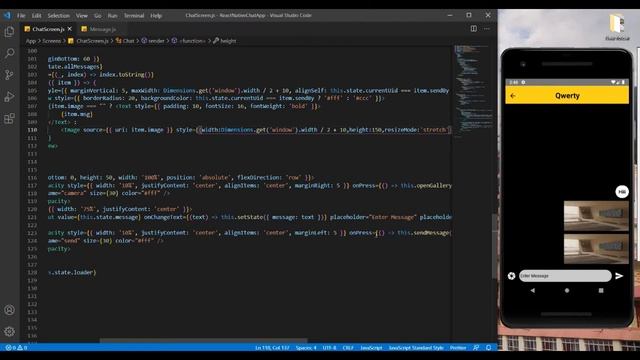Open the editor More Actions ellipsis

[x=487, y=29]
